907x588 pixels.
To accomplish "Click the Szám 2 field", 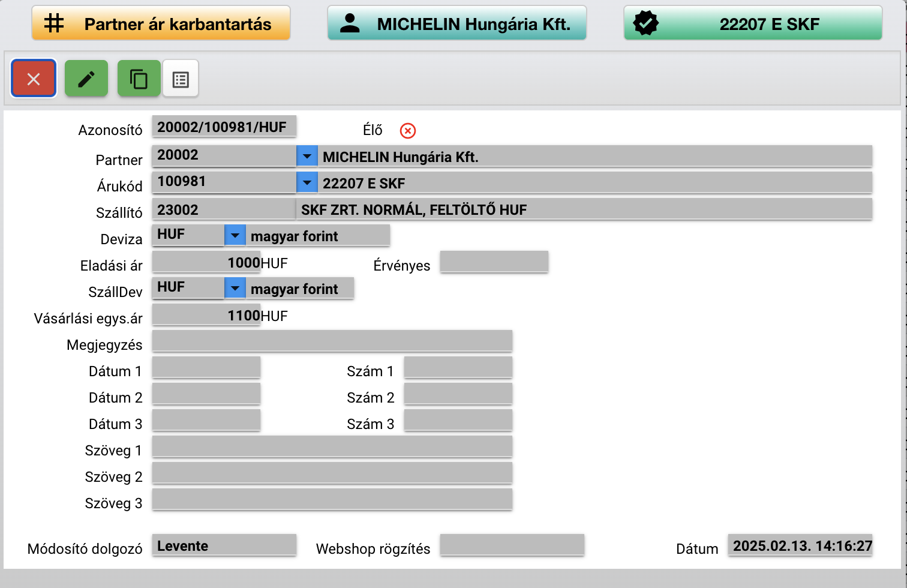I will pos(458,394).
